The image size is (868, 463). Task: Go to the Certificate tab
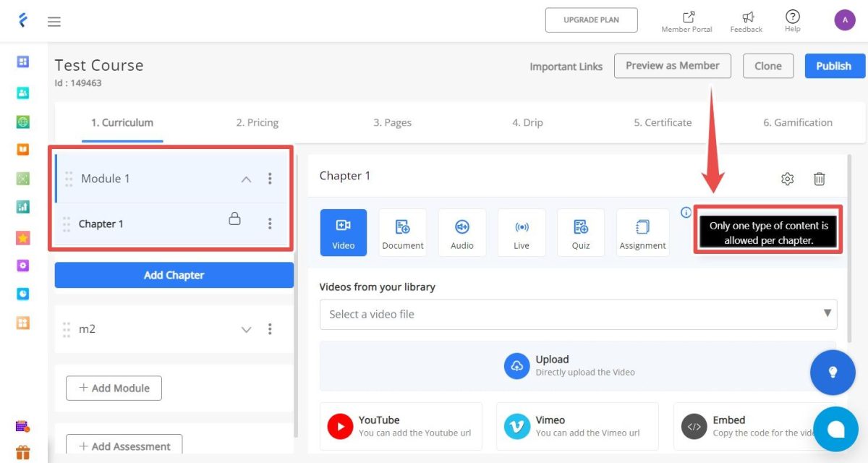(x=663, y=122)
